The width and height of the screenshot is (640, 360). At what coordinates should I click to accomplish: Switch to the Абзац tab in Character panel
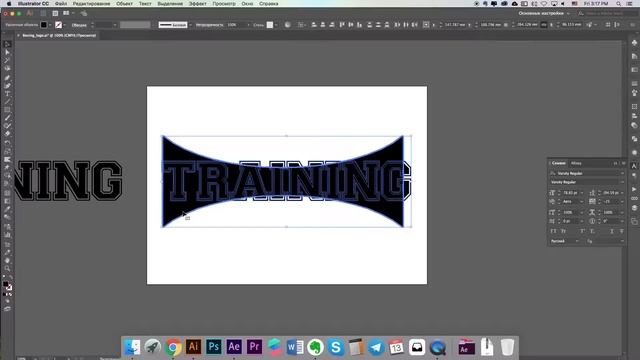(x=576, y=163)
